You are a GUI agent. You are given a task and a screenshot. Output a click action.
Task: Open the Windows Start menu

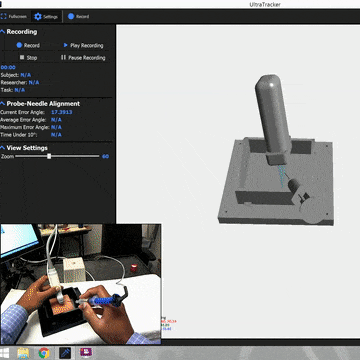(5, 353)
